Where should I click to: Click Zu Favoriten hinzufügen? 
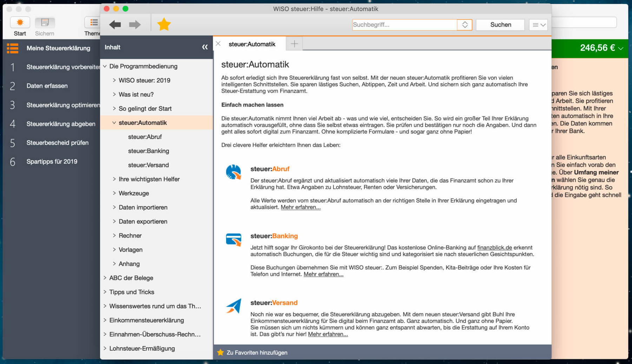pyautogui.click(x=257, y=352)
